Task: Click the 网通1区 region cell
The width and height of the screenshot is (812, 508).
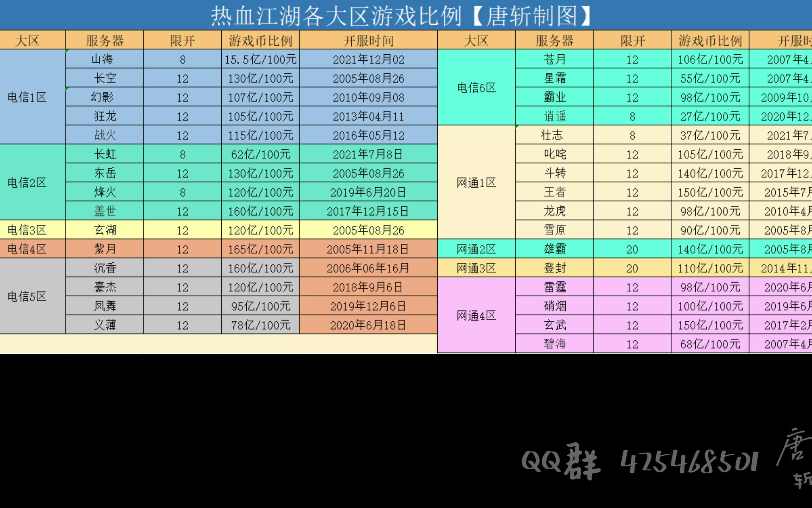Action: click(476, 182)
